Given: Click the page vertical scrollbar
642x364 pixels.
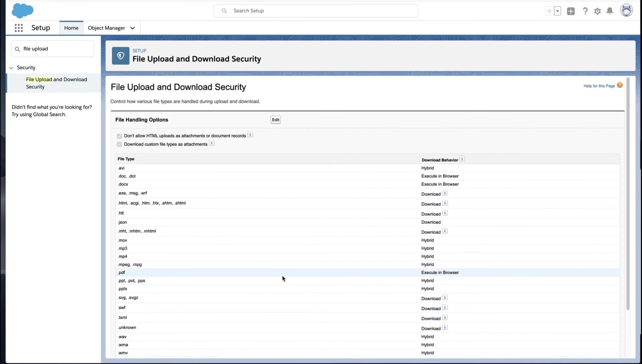Looking at the screenshot, I should click(628, 194).
